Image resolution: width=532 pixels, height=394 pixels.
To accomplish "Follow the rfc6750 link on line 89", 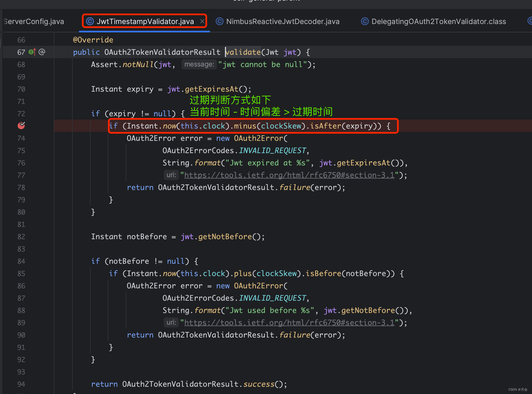I will (x=289, y=323).
